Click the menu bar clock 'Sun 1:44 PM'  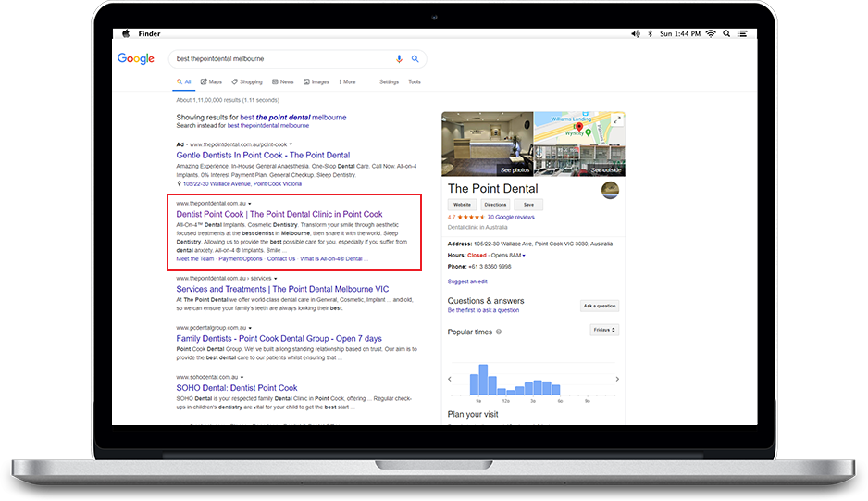[x=680, y=34]
